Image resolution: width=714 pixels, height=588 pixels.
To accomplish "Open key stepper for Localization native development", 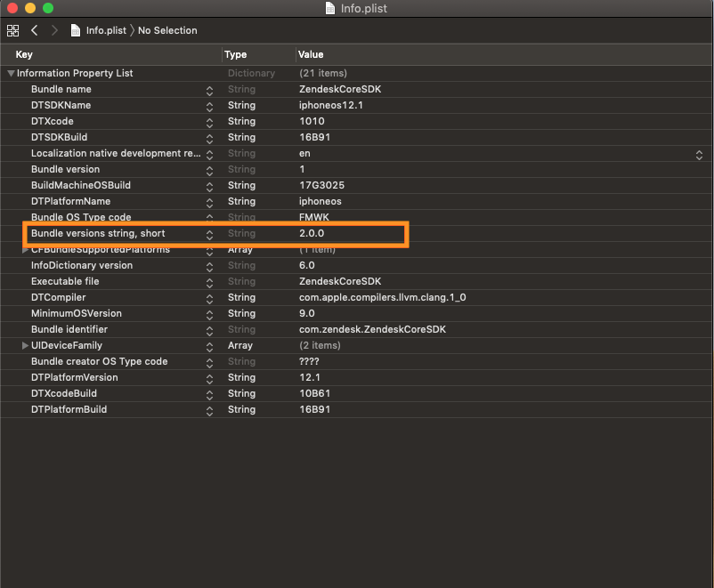I will 209,154.
